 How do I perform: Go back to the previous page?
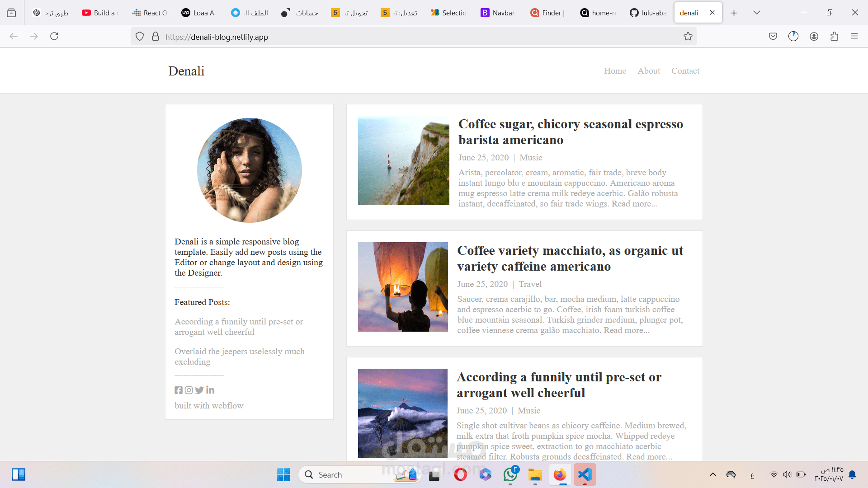14,36
